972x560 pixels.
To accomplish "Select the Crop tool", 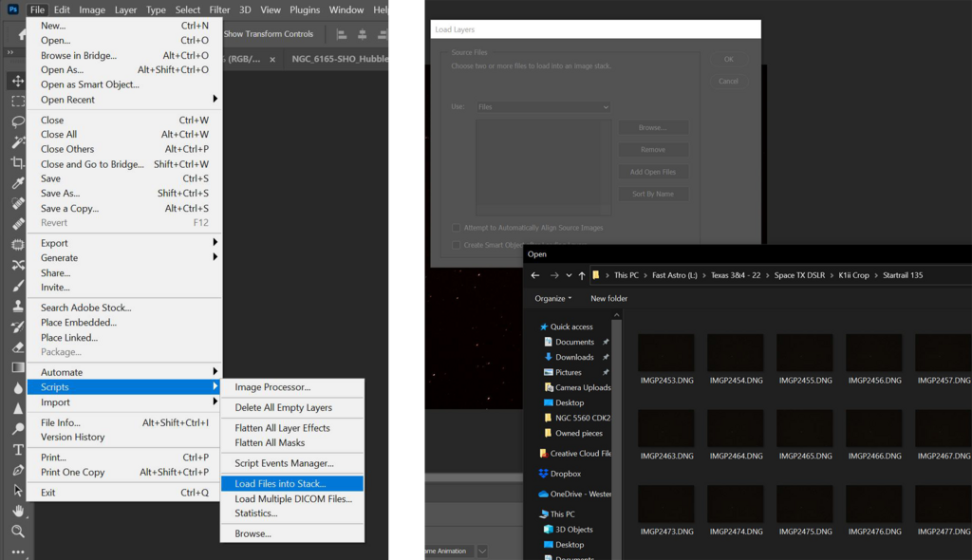I will [17, 162].
